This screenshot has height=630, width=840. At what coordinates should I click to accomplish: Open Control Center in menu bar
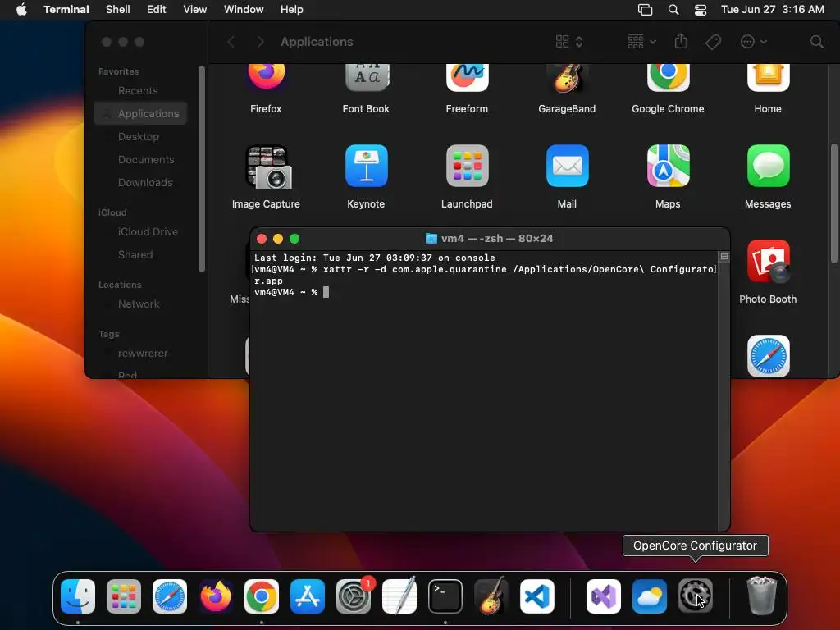pos(701,10)
